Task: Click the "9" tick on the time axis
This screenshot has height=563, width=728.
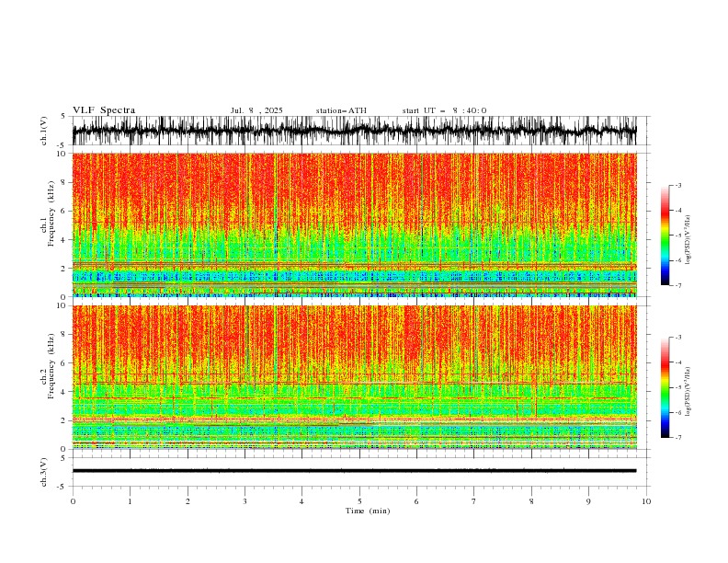Action: (x=588, y=501)
